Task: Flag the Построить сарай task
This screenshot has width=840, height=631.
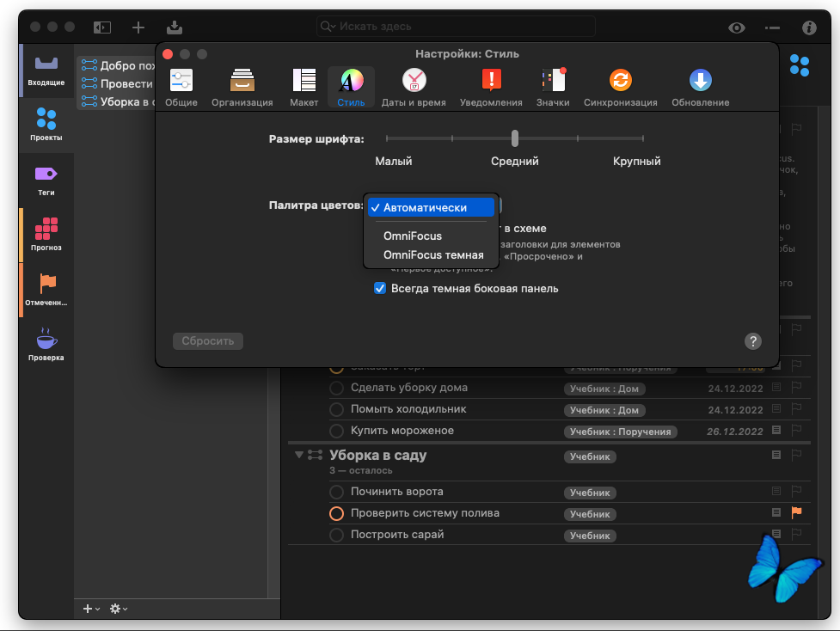Action: 797,534
